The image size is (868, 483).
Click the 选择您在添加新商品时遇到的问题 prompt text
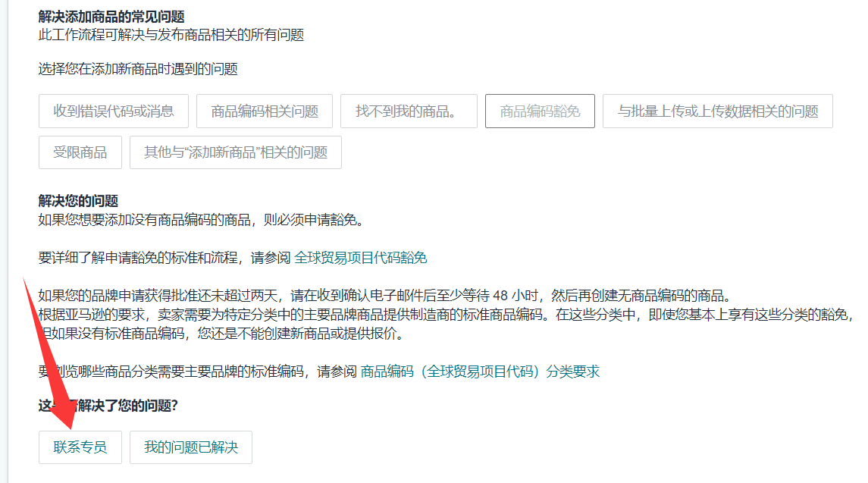click(x=138, y=69)
